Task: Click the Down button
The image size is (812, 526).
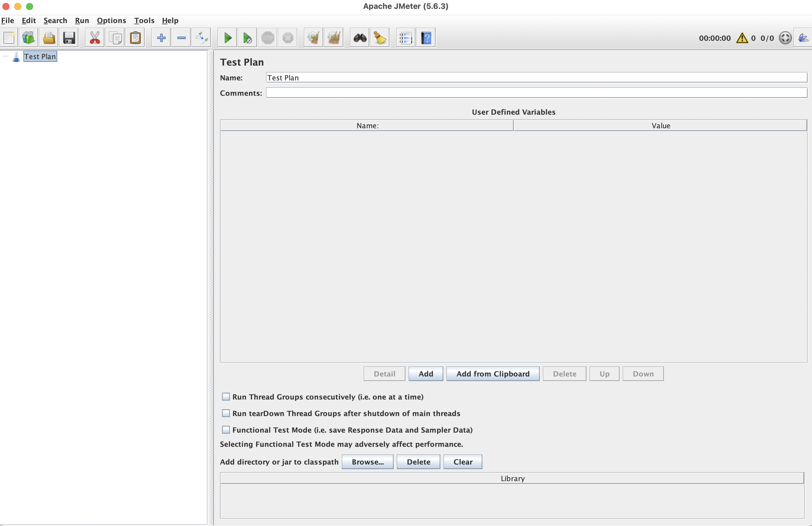Action: (643, 374)
